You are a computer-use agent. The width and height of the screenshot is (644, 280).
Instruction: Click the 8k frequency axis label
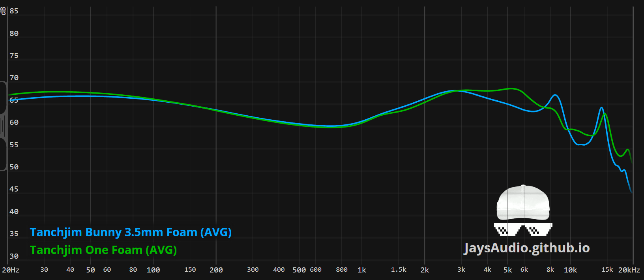coord(550,270)
